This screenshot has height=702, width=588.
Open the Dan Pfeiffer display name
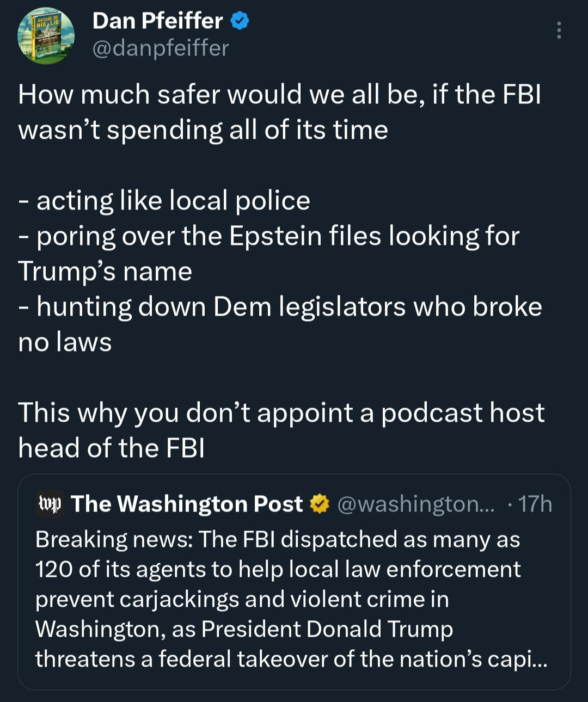[x=157, y=21]
